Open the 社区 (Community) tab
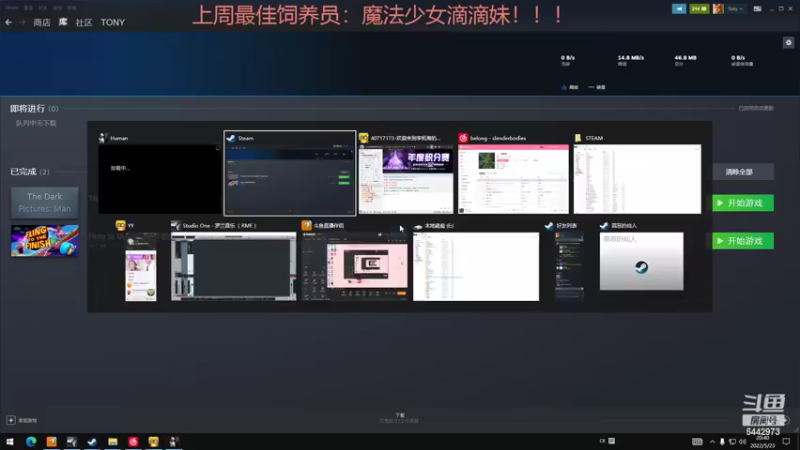800x450 pixels. (84, 22)
